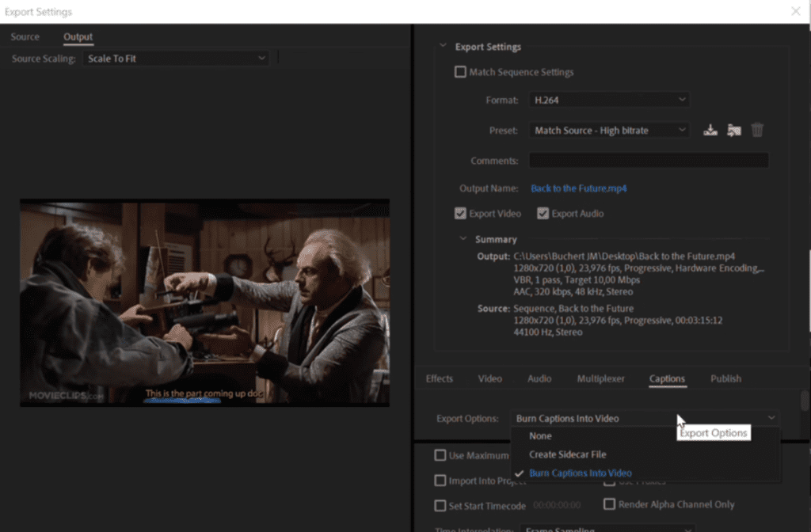The height and width of the screenshot is (532, 811).
Task: Switch to the Effects tab
Action: pyautogui.click(x=439, y=378)
